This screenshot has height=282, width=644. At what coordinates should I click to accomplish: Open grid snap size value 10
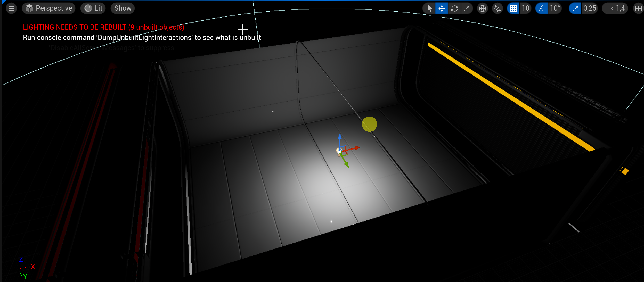[x=525, y=9]
